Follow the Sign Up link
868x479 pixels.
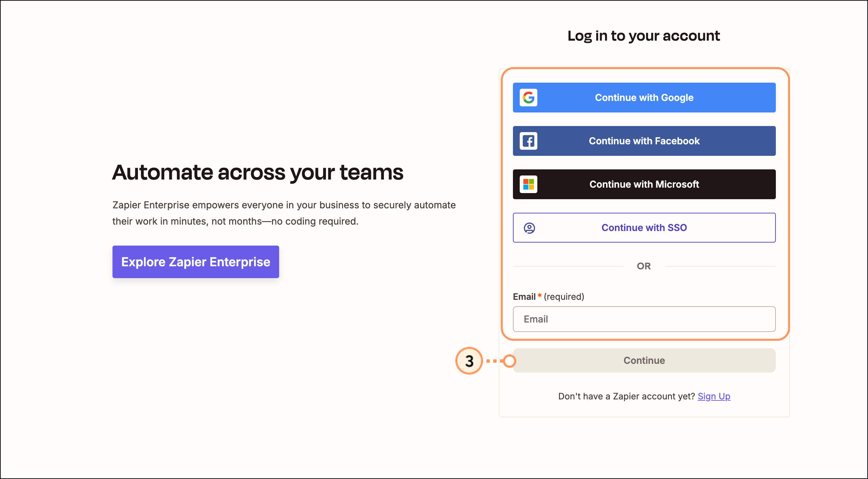click(714, 396)
